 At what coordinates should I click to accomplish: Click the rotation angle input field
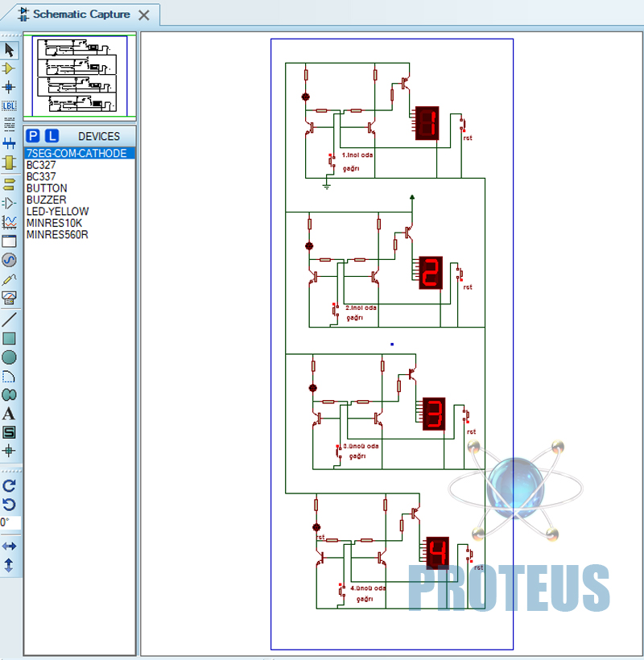pyautogui.click(x=10, y=523)
